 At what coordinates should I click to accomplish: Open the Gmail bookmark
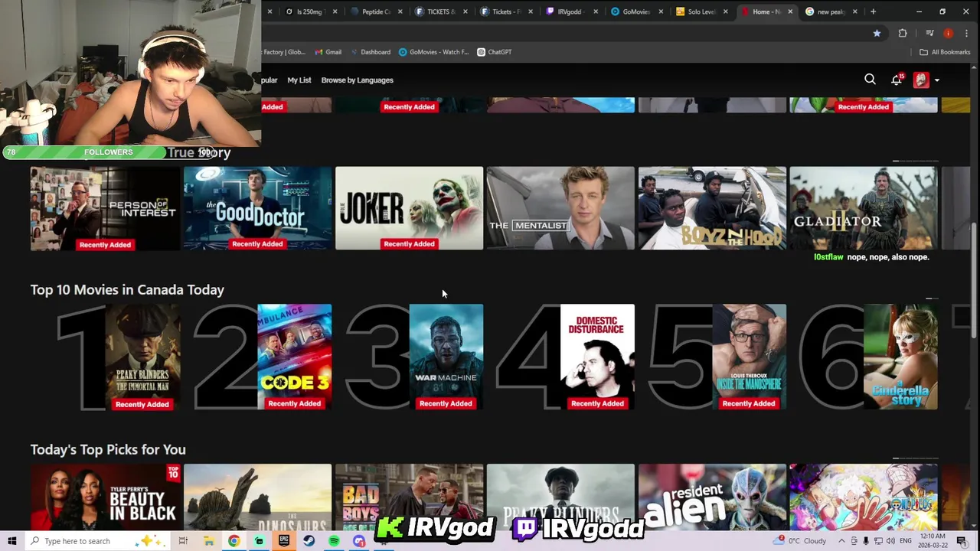click(x=327, y=52)
